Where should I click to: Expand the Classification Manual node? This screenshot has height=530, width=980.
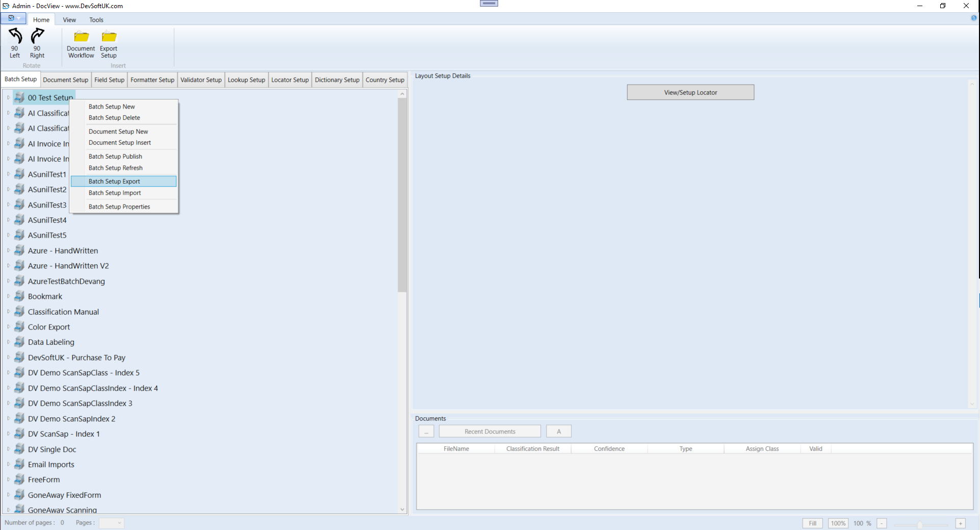[x=8, y=312]
